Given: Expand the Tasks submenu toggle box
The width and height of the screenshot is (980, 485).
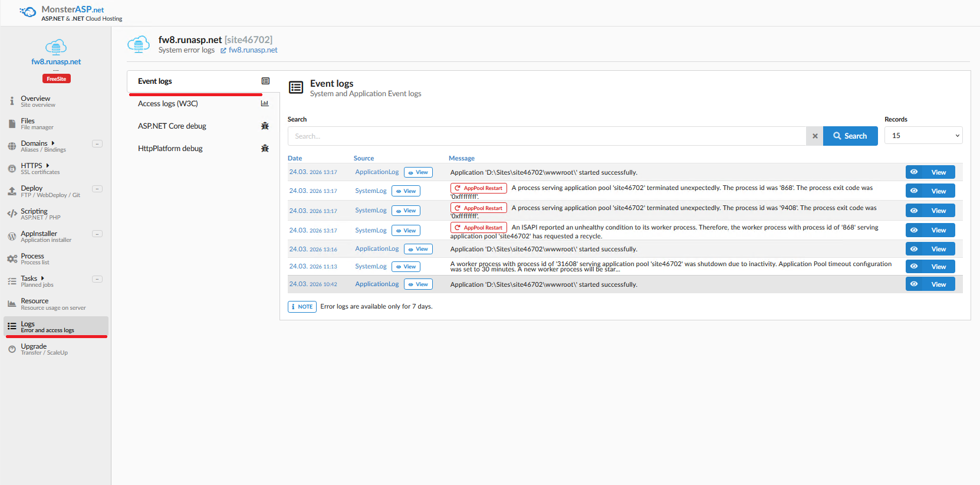Looking at the screenshot, I should tap(97, 279).
